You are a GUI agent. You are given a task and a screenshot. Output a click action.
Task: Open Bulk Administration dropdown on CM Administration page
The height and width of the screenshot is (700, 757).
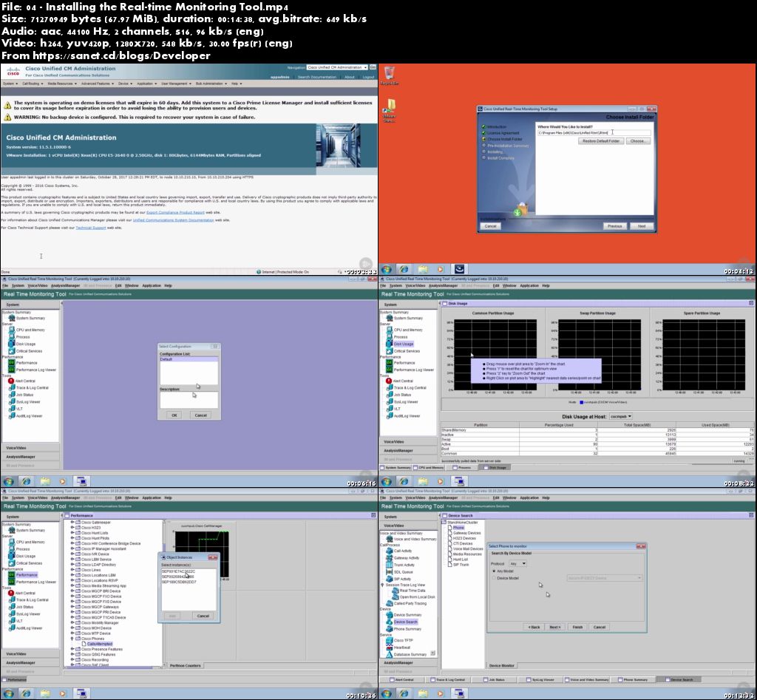(x=211, y=84)
